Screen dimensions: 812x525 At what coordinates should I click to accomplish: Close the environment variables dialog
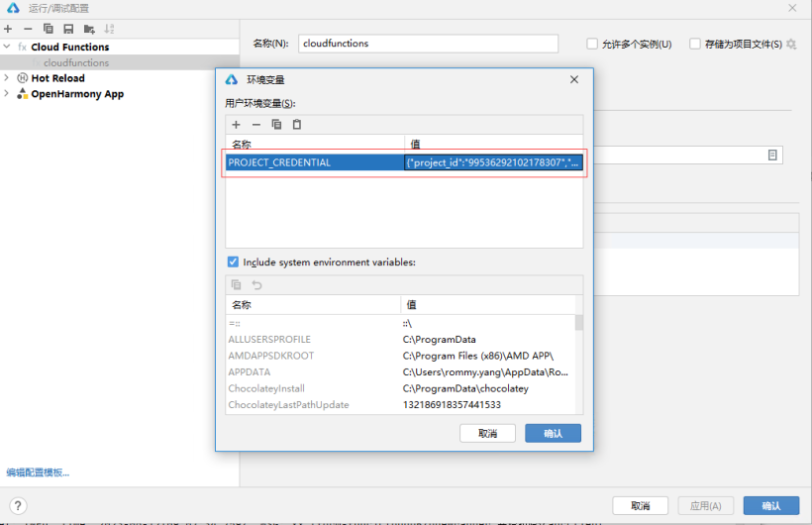pyautogui.click(x=574, y=79)
